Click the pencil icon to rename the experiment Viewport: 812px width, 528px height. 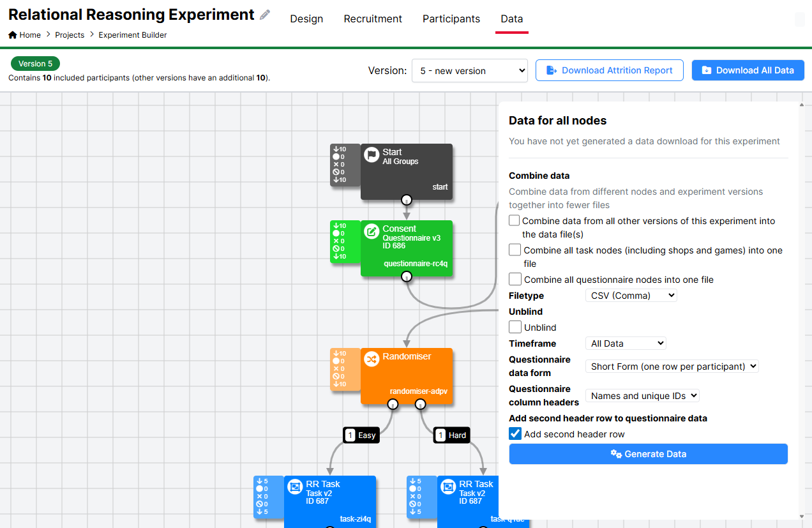click(265, 15)
